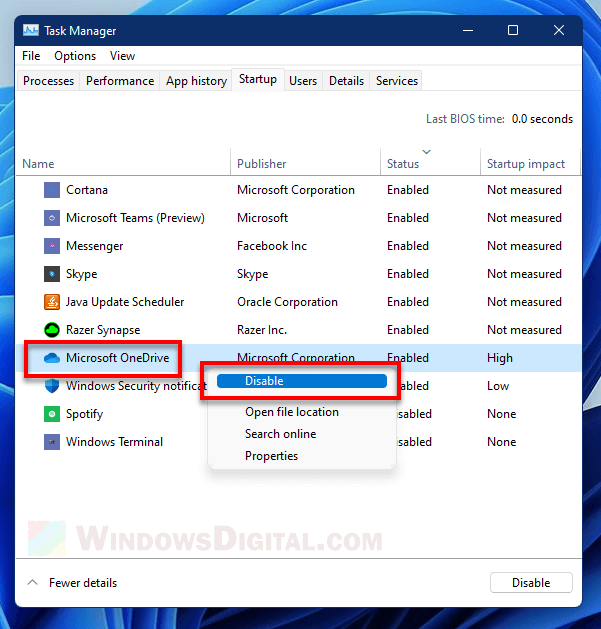Select the Spotify row name

click(84, 414)
